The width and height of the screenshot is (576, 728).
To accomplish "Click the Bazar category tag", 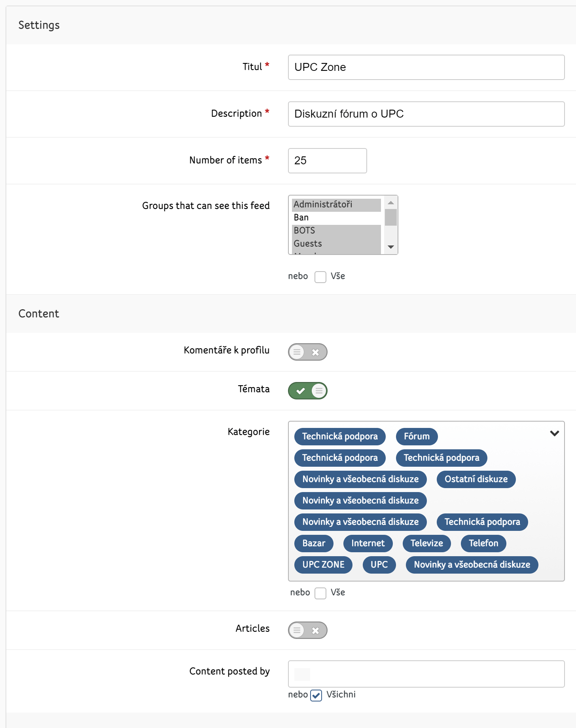I will click(314, 544).
